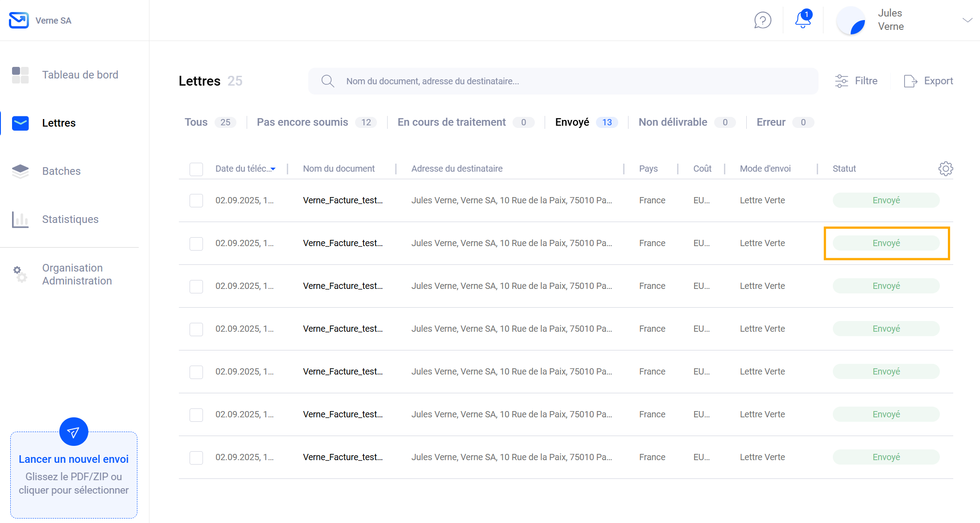Click the table column settings gear
Screen dimensions: 980x523
pyautogui.click(x=945, y=169)
